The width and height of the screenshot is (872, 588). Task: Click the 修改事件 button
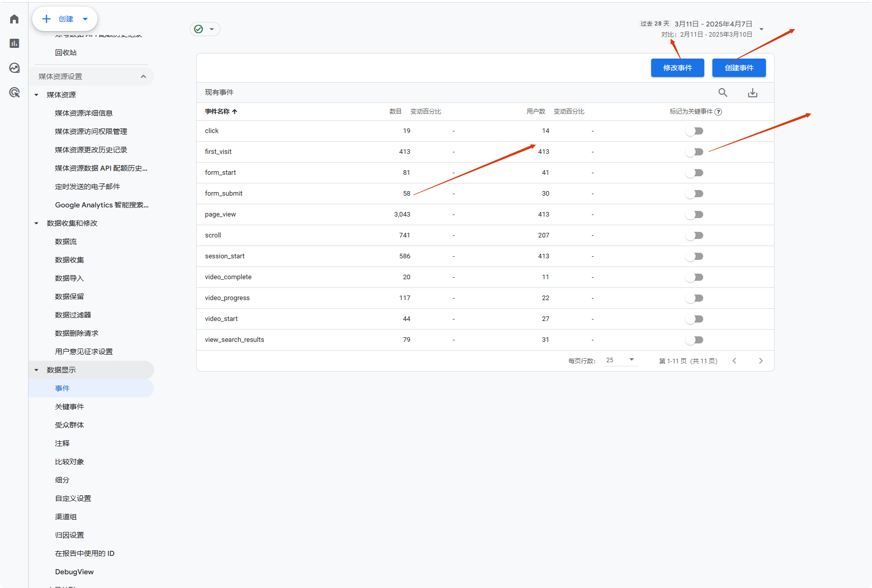677,68
